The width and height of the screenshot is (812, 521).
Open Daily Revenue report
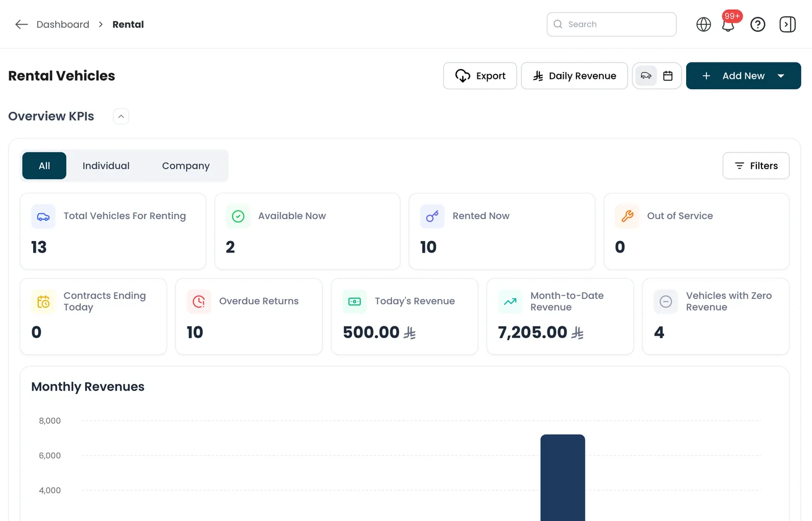click(574, 76)
